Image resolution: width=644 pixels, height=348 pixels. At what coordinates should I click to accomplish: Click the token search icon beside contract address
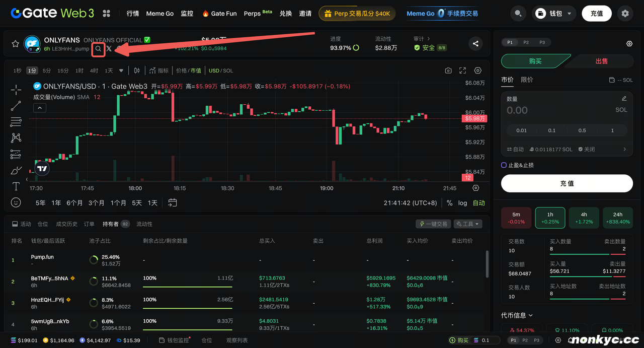tap(98, 49)
